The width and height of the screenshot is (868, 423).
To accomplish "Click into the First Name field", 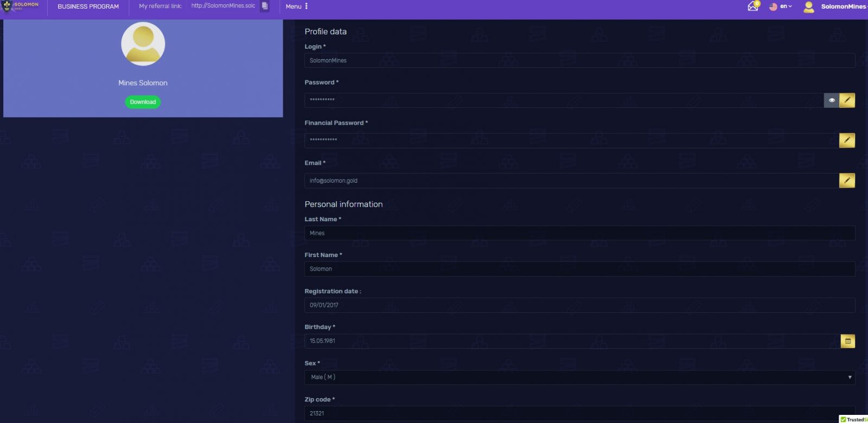I will pos(579,269).
